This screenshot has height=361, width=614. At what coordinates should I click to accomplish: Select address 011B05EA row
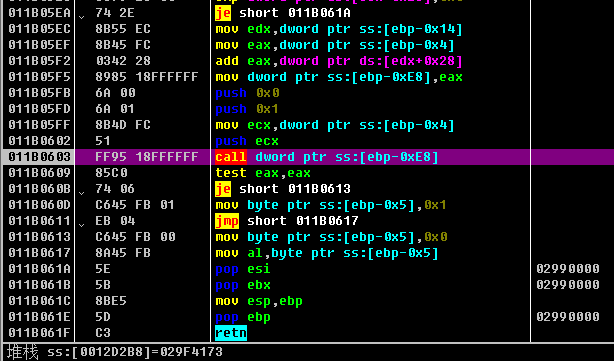click(39, 13)
